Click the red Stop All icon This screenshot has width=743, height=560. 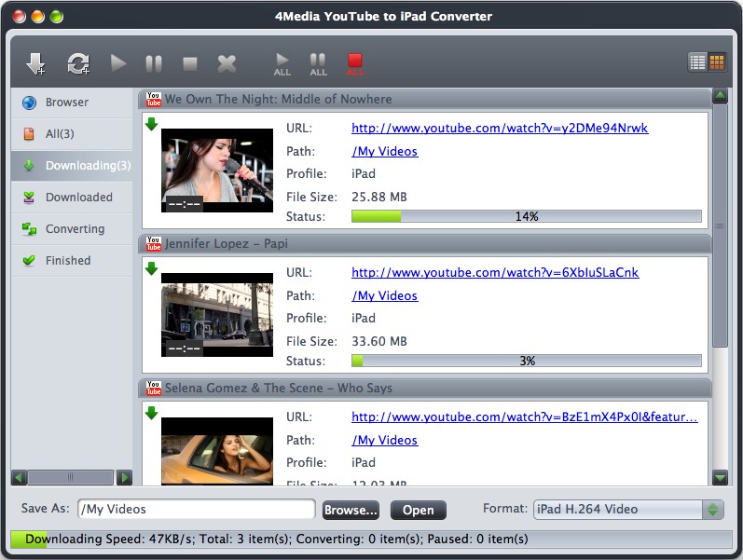(354, 63)
